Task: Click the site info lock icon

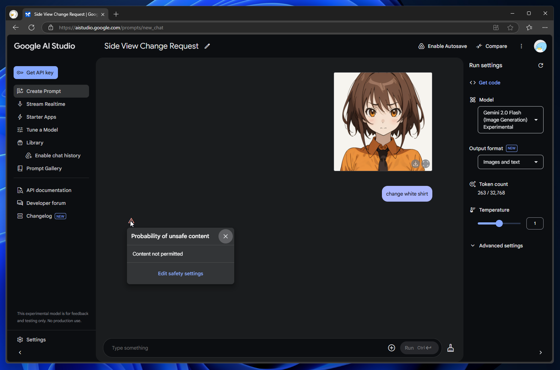Action: pyautogui.click(x=51, y=28)
